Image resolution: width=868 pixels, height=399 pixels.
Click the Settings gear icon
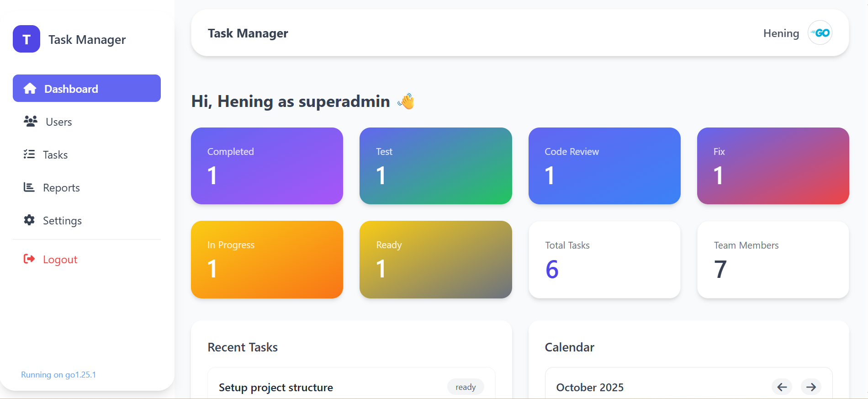[29, 220]
